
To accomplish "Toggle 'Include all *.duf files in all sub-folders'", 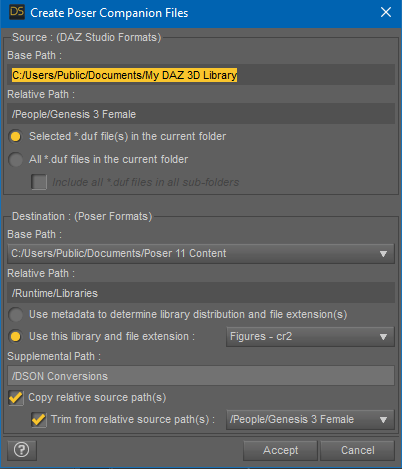I will point(39,182).
